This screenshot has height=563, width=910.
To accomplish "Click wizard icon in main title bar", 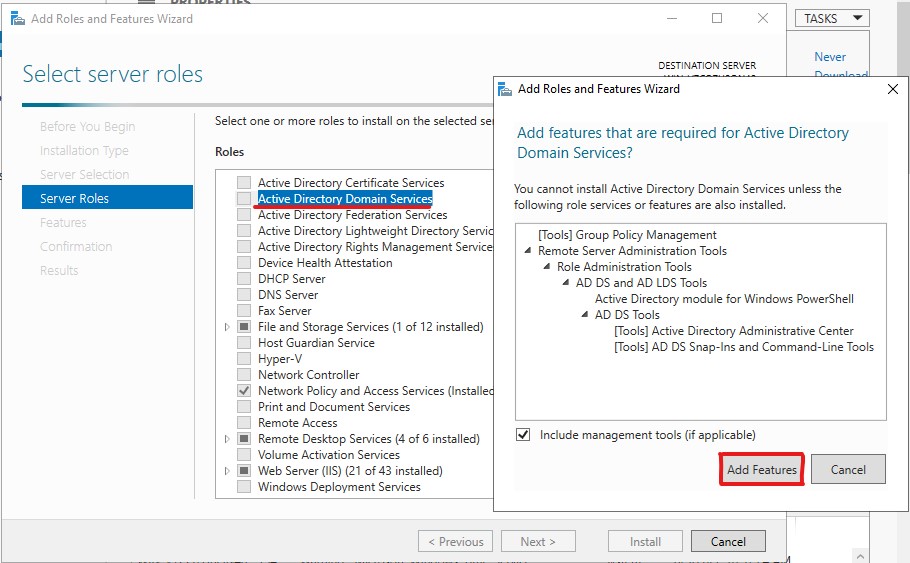I will pyautogui.click(x=17, y=19).
